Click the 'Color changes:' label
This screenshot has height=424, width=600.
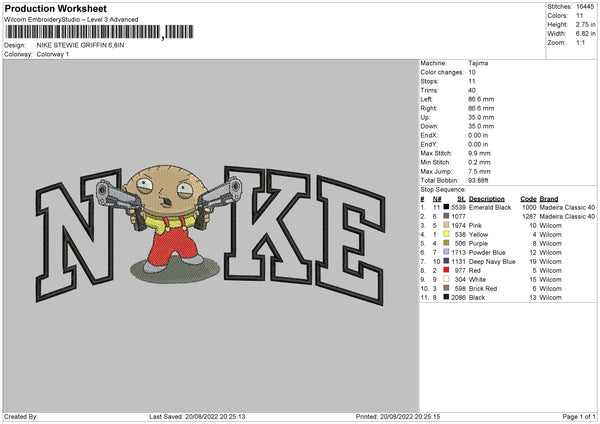[x=442, y=72]
